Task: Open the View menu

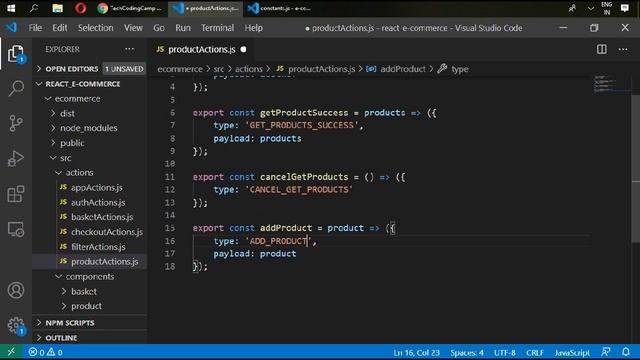Action: pyautogui.click(x=133, y=28)
